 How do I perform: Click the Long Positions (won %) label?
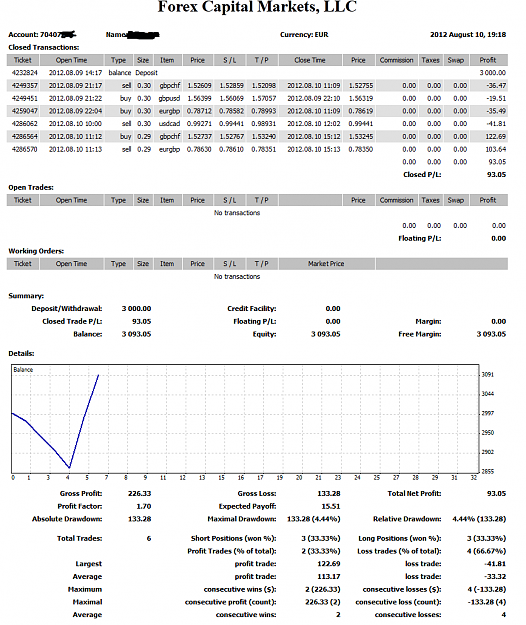(400, 539)
